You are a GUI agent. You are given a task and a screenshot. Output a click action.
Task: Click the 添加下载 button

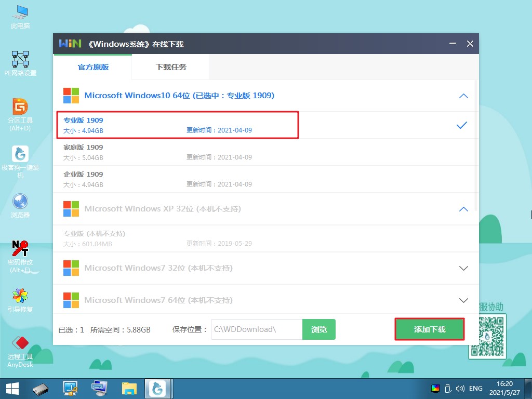(430, 329)
